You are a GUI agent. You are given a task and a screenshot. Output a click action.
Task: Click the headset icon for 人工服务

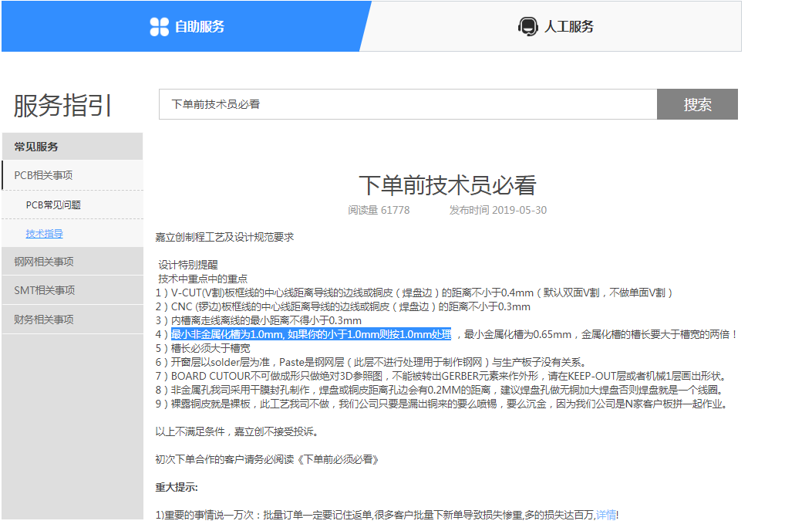pos(528,27)
